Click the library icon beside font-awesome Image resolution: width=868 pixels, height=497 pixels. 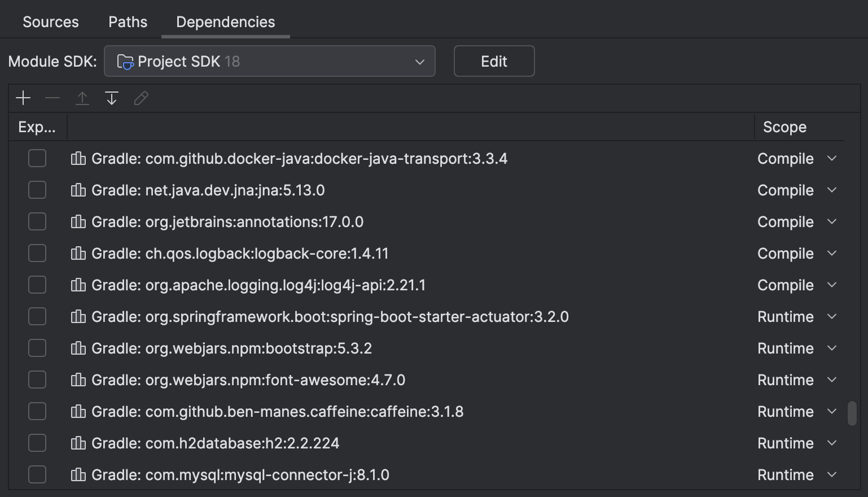pyautogui.click(x=78, y=380)
